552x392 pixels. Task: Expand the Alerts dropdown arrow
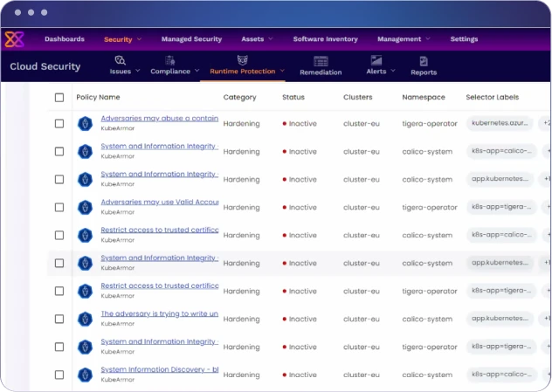coord(393,71)
